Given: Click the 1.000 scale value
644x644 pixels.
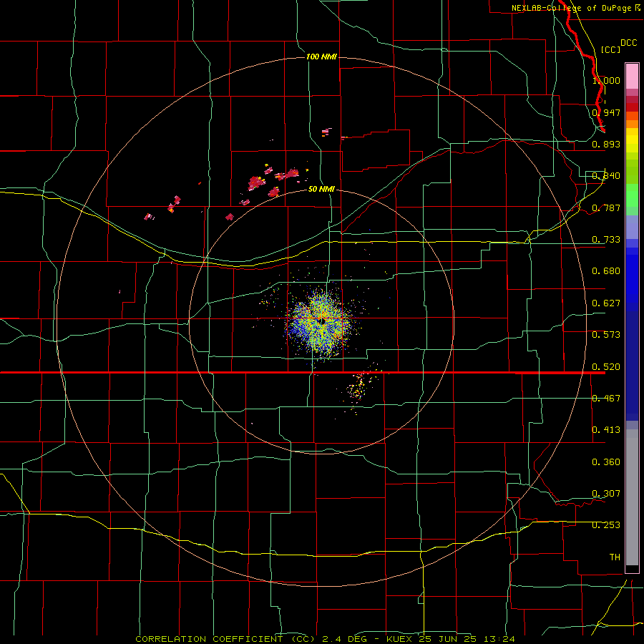Looking at the screenshot, I should click(x=606, y=80).
